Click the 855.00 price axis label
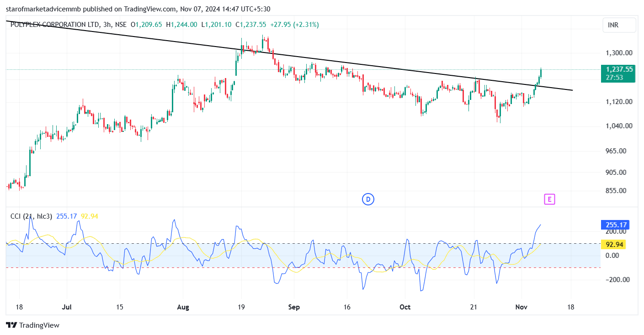Screen dimensions: 644x335 click(x=616, y=190)
